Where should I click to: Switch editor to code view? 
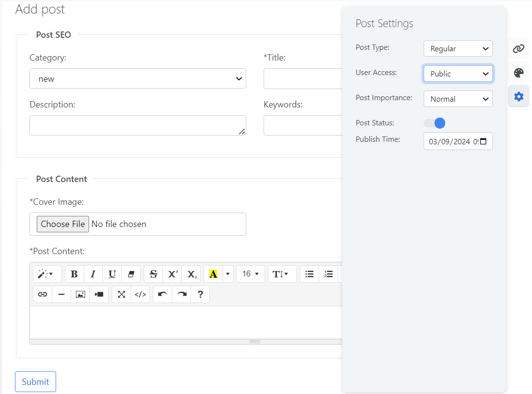coord(140,294)
